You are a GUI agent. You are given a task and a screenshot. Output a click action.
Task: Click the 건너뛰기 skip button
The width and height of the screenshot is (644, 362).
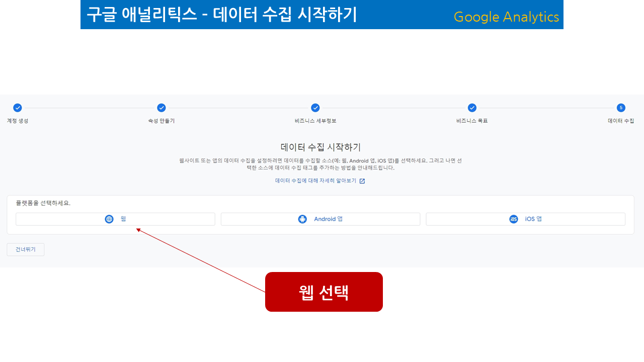tap(26, 249)
